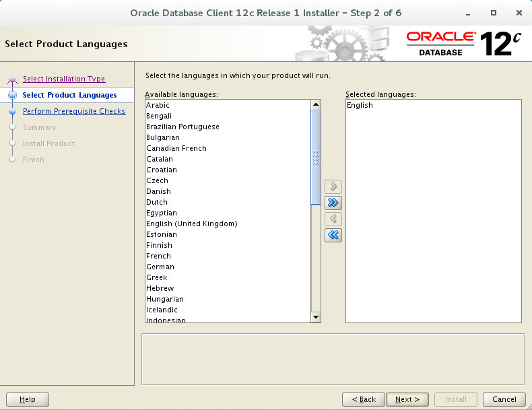Select Czech in Available languages
Image resolution: width=532 pixels, height=410 pixels.
coord(228,180)
